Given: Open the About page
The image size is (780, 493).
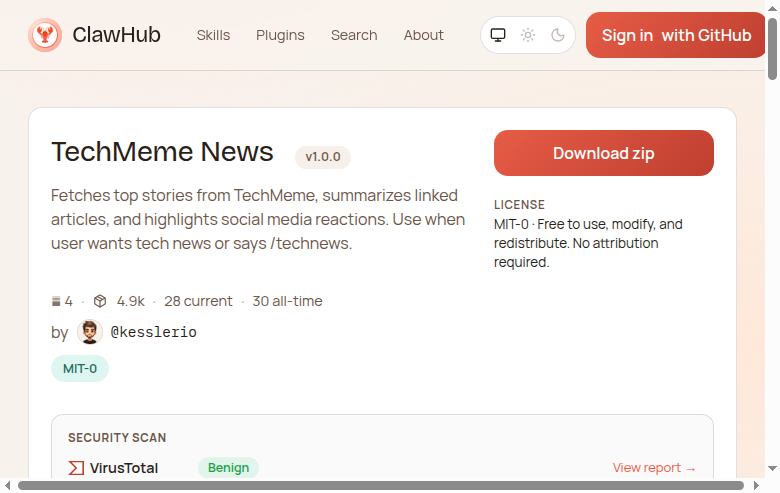Looking at the screenshot, I should (423, 35).
